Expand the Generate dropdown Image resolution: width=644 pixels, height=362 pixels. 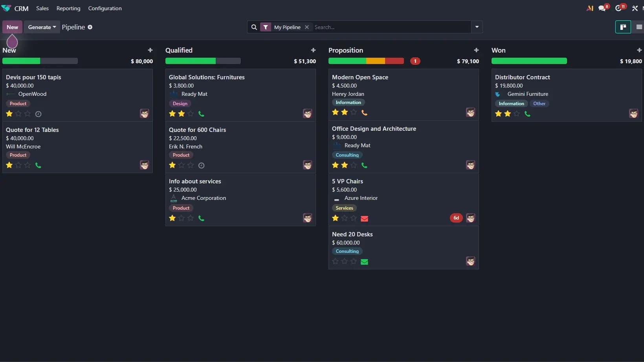click(42, 27)
